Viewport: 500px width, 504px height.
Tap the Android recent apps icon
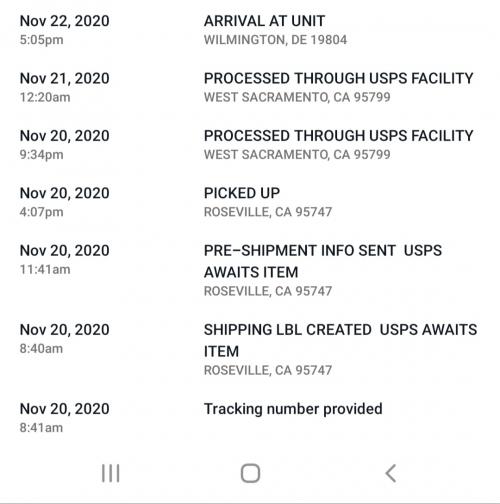click(x=111, y=473)
